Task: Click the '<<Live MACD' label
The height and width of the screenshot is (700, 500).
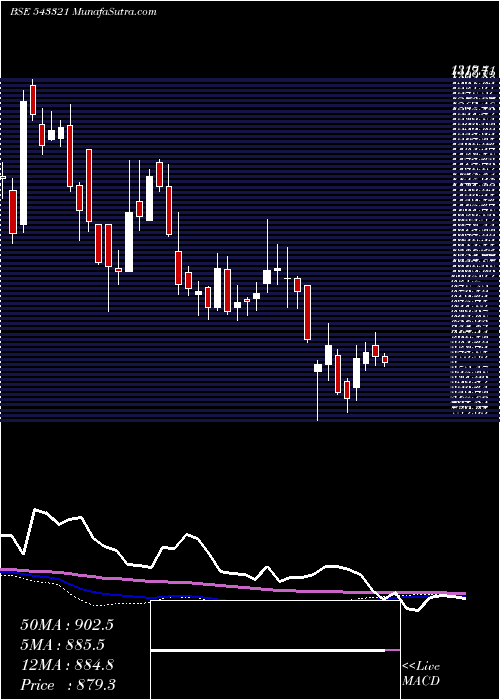Action: pos(421,673)
